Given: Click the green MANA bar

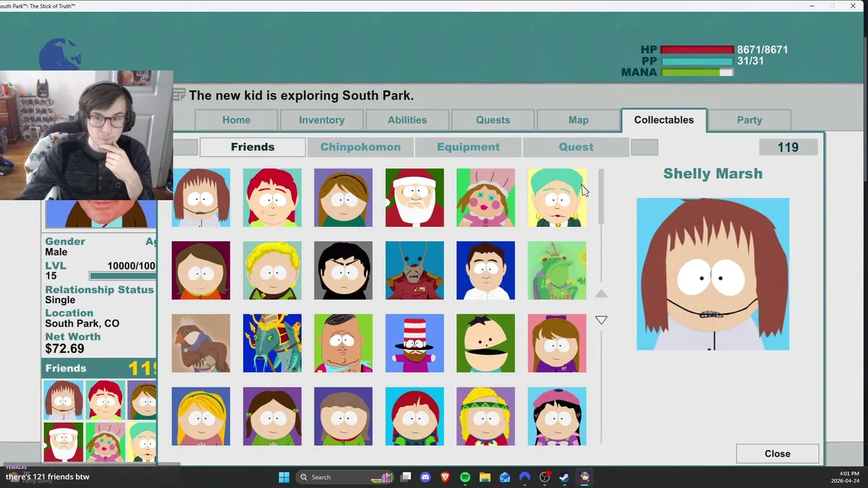Looking at the screenshot, I should [x=697, y=73].
